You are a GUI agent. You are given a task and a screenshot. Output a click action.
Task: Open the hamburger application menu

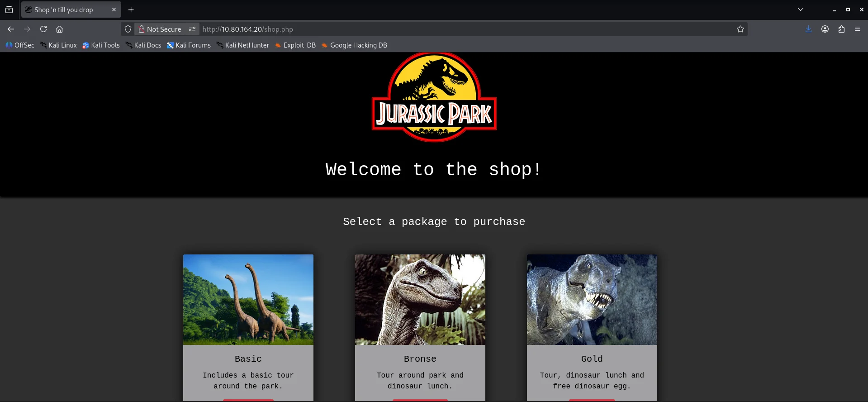coord(858,29)
